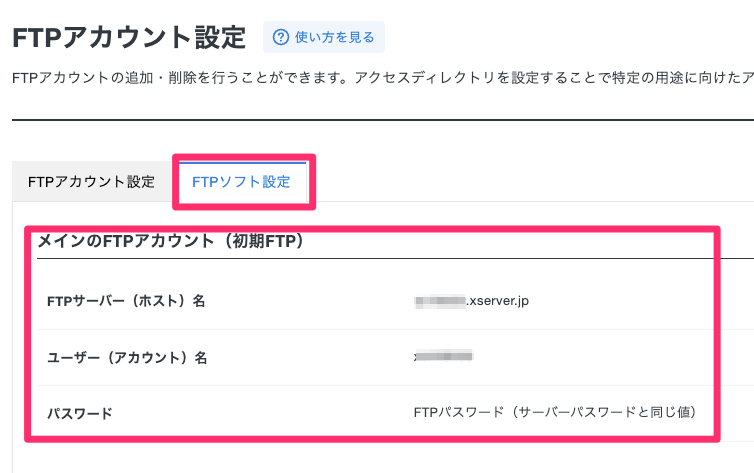Click the blurred server ID before .xserver.jp
754x473 pixels.
pos(440,301)
